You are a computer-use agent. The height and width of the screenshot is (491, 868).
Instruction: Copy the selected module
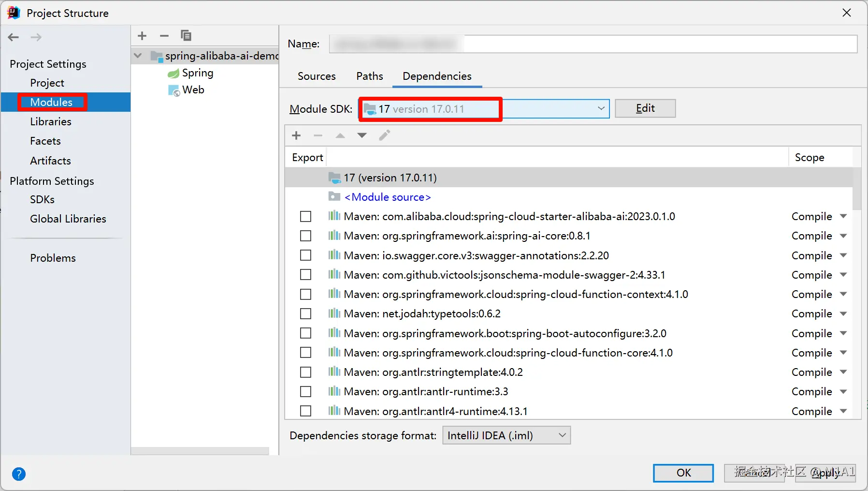pyautogui.click(x=186, y=35)
